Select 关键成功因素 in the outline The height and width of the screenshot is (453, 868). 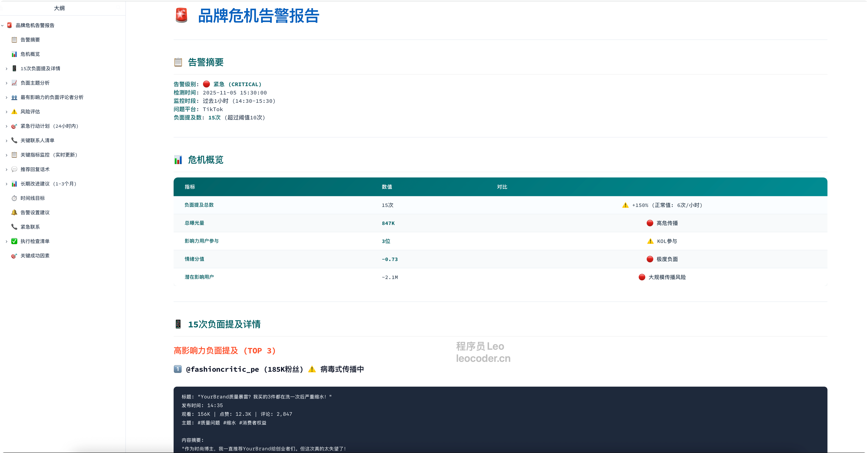pyautogui.click(x=35, y=256)
